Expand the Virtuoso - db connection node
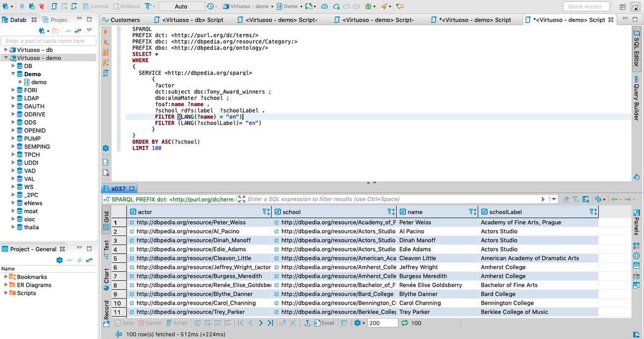 [5, 49]
